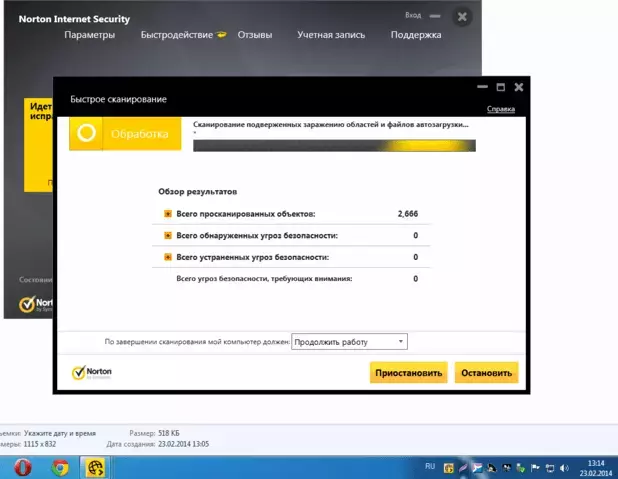Click the purple feather tray icon

click(463, 468)
